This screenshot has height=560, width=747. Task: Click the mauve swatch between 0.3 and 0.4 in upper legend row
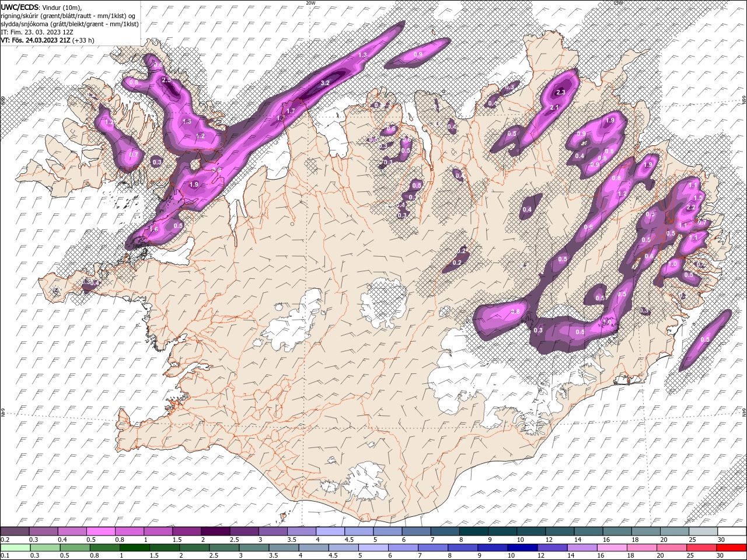(x=43, y=531)
